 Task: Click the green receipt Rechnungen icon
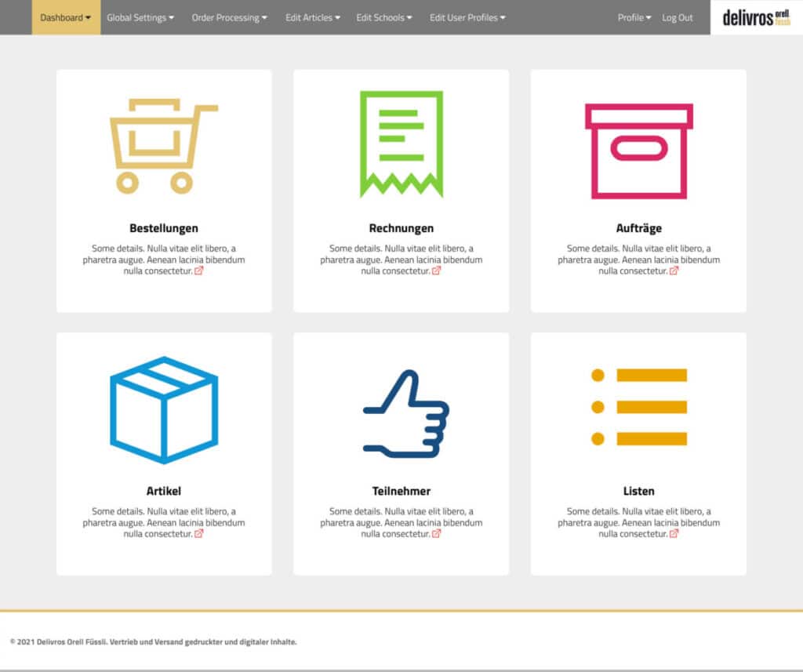click(x=401, y=143)
